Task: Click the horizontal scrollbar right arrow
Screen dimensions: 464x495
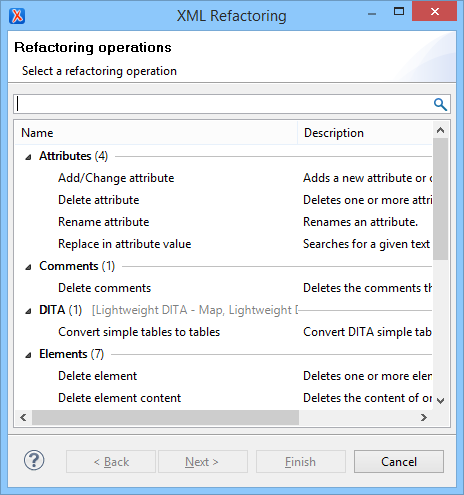Action: [424, 417]
